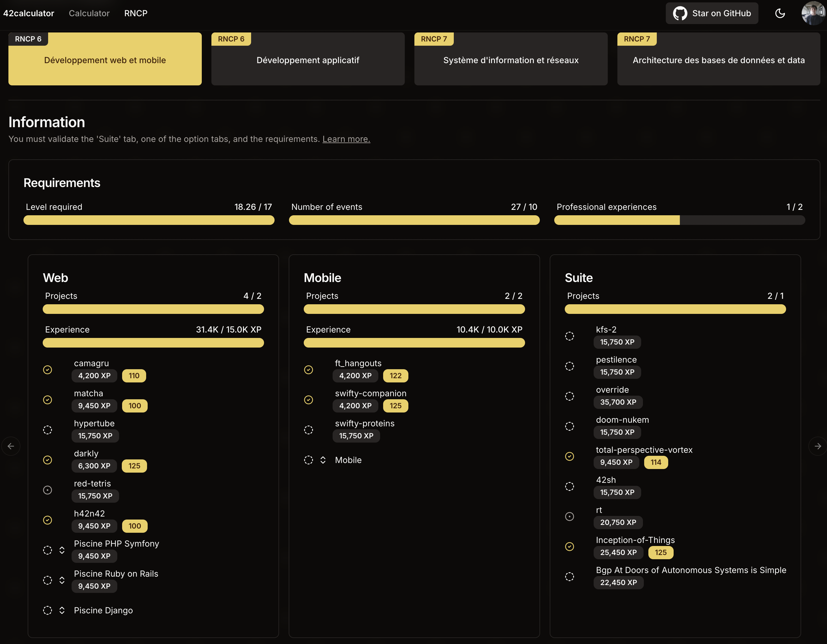
Task: Expand the Piscine Django group
Action: click(62, 610)
